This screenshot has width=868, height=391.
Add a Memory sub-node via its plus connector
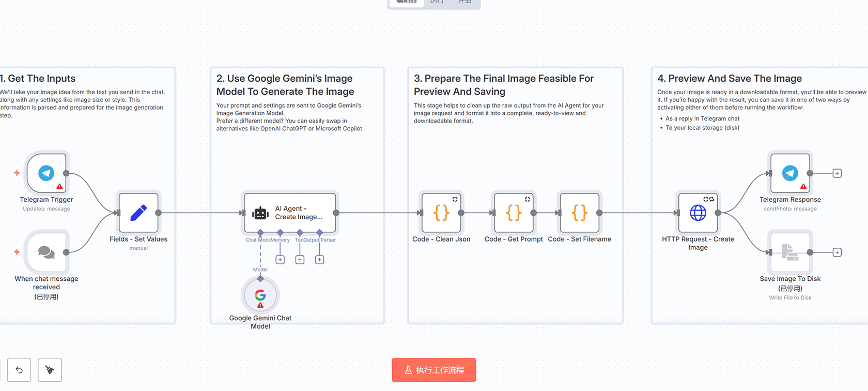point(280,259)
